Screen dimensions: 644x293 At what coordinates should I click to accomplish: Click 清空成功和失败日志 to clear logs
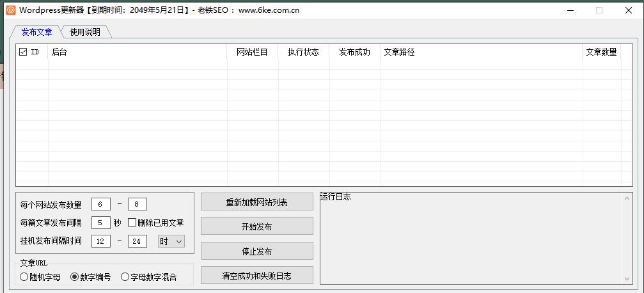[256, 276]
